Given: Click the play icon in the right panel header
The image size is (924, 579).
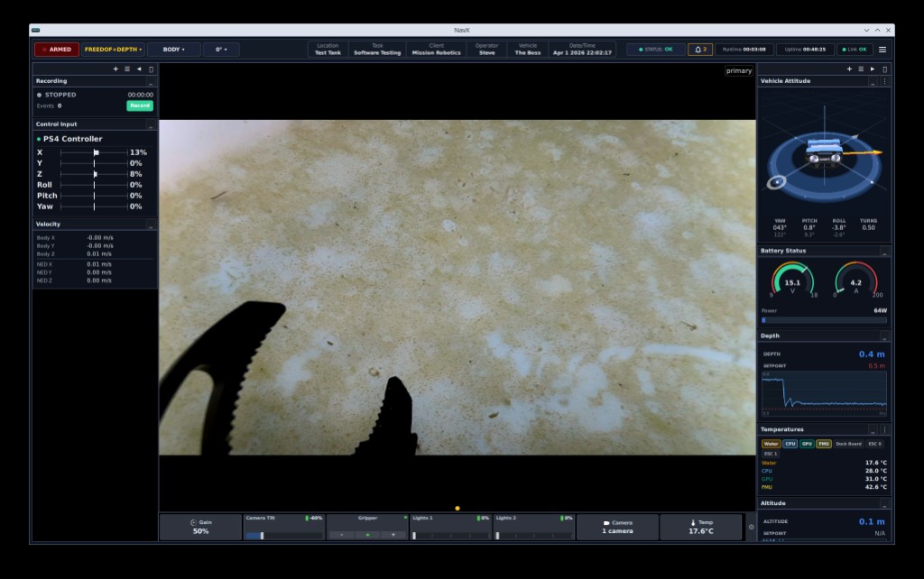Looking at the screenshot, I should click(872, 69).
